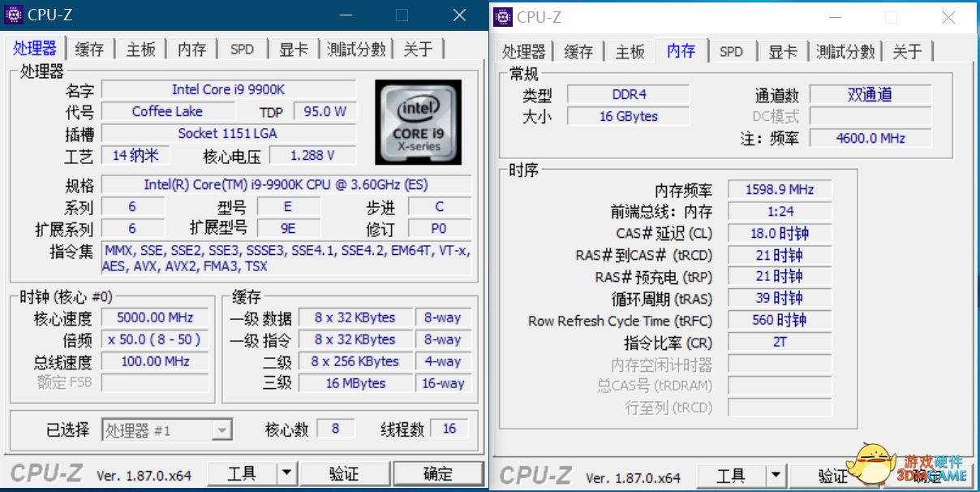Click 验证 button in right window
Image resolution: width=980 pixels, height=492 pixels.
point(833,476)
